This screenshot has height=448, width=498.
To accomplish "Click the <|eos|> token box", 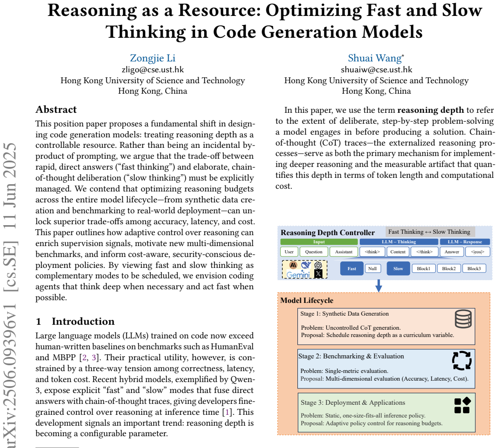I will pos(478,252).
